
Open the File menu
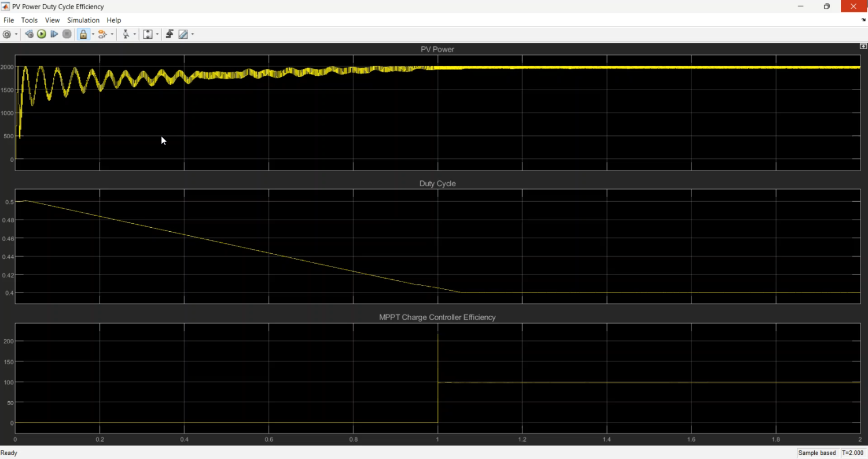[9, 20]
